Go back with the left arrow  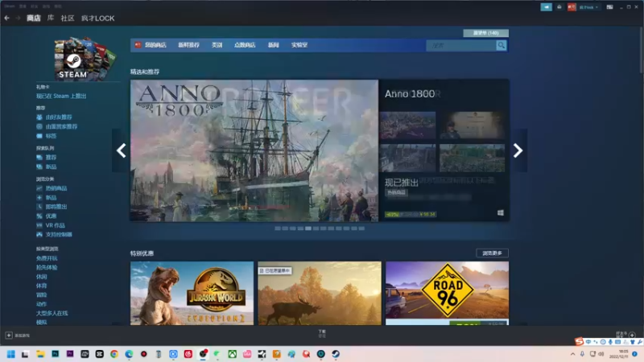tap(6, 18)
